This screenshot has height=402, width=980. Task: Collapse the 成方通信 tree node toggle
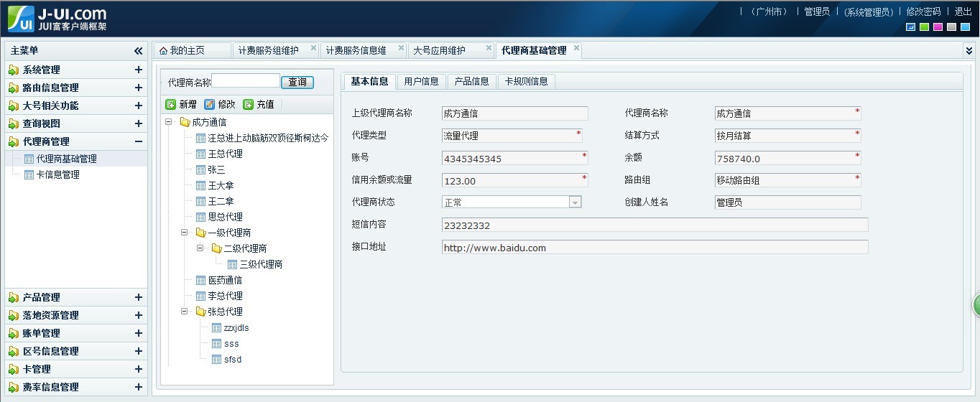coord(169,122)
